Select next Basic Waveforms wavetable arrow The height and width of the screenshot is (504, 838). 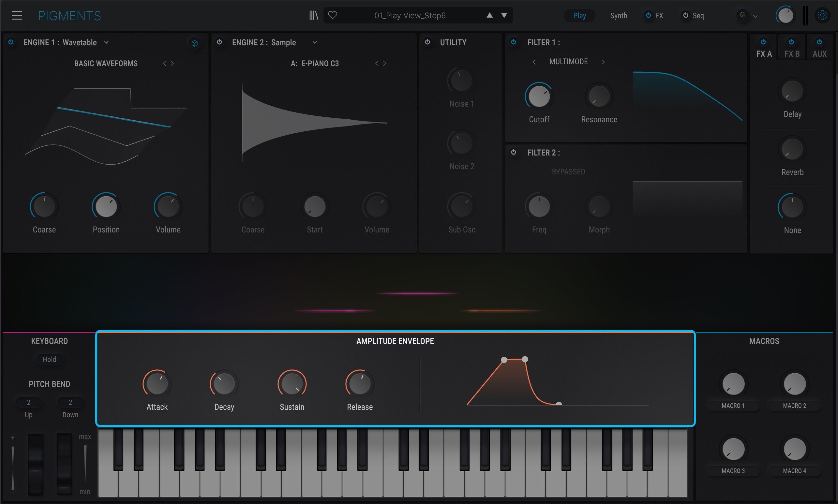point(172,64)
